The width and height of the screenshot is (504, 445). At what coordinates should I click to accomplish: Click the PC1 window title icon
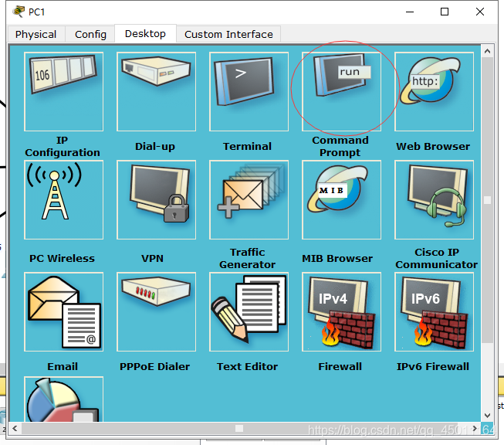point(19,12)
